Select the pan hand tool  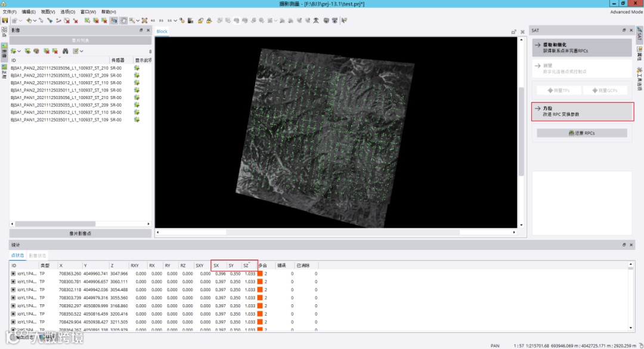124,20
